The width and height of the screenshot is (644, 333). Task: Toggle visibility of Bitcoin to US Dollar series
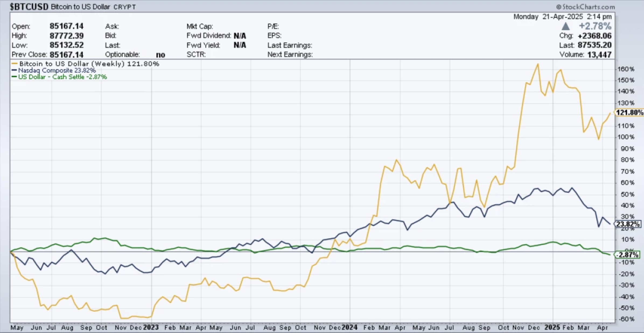click(89, 64)
